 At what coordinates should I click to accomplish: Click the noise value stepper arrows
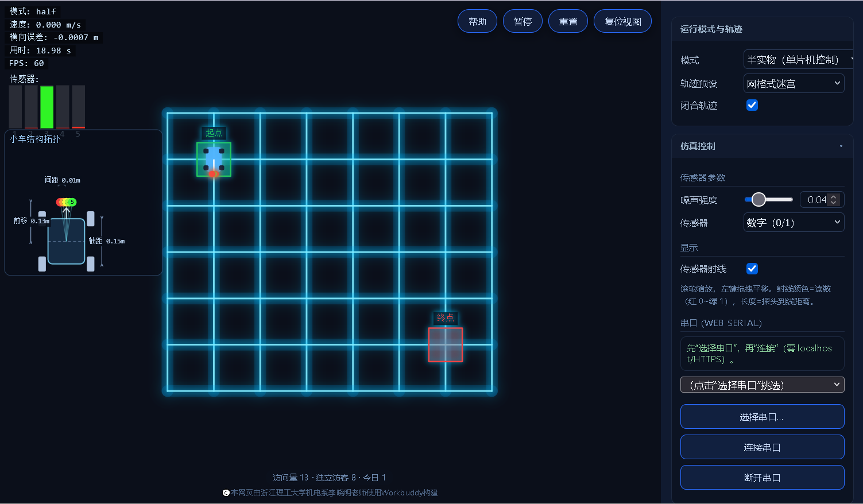(834, 200)
